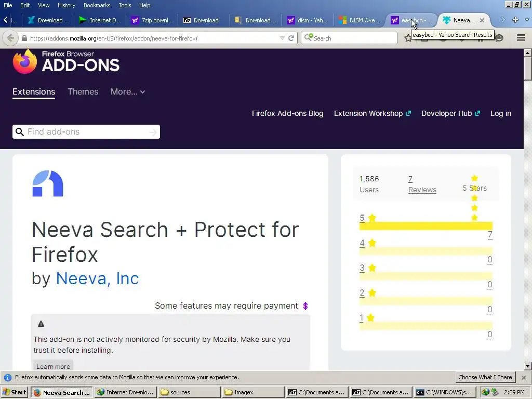Click the page scrollbar down arrow
This screenshot has width=532, height=399.
[x=527, y=366]
